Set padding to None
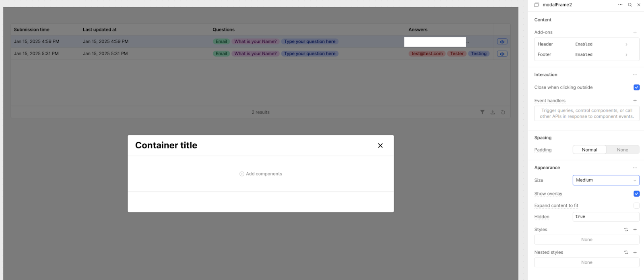644x280 pixels. coord(622,150)
